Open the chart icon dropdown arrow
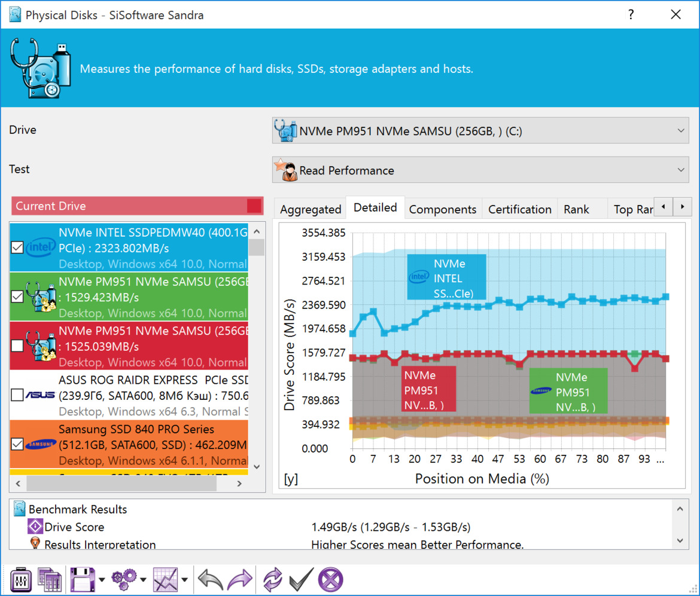700x596 pixels. [184, 580]
